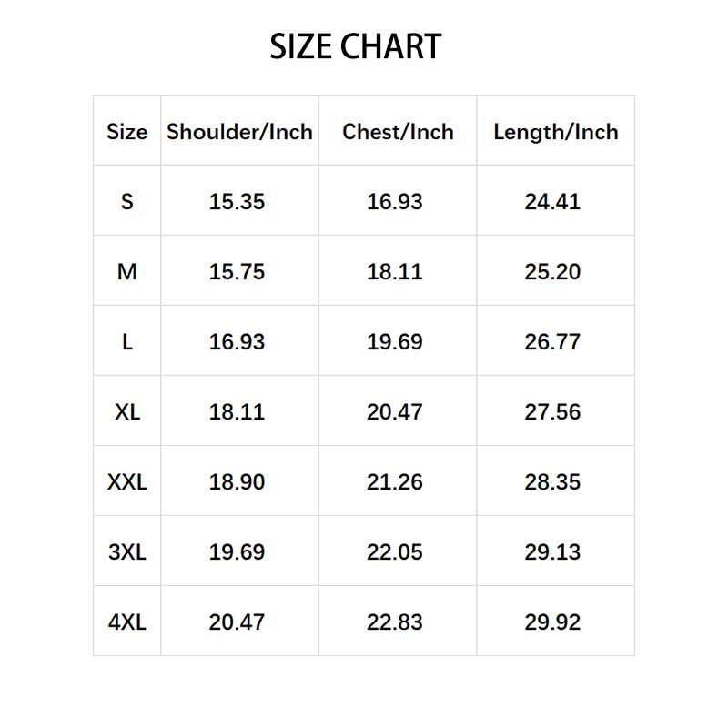The height and width of the screenshot is (728, 728).
Task: Select the Shoulder/Inch column header
Action: [x=239, y=132]
